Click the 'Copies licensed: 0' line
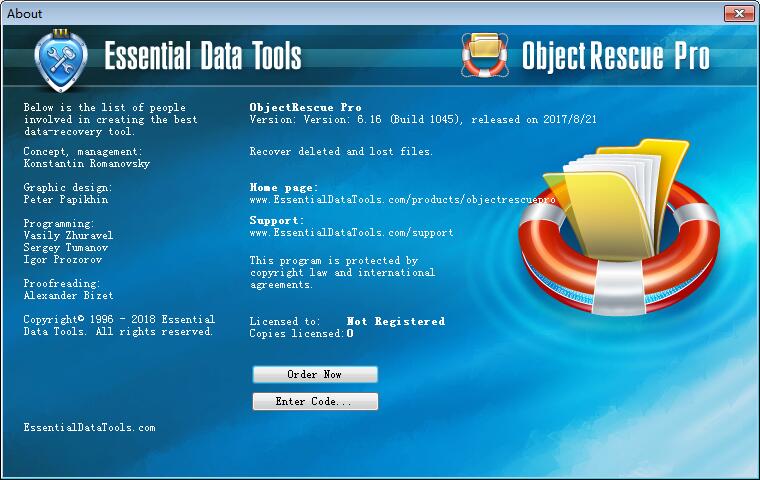 point(301,334)
